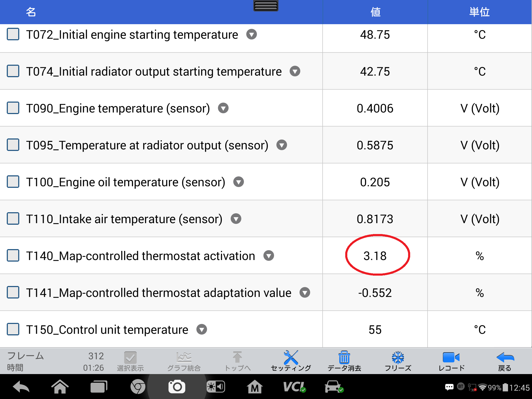Open the T110 Intake air temperature dropdown arrow
The width and height of the screenshot is (532, 399).
[x=236, y=219]
